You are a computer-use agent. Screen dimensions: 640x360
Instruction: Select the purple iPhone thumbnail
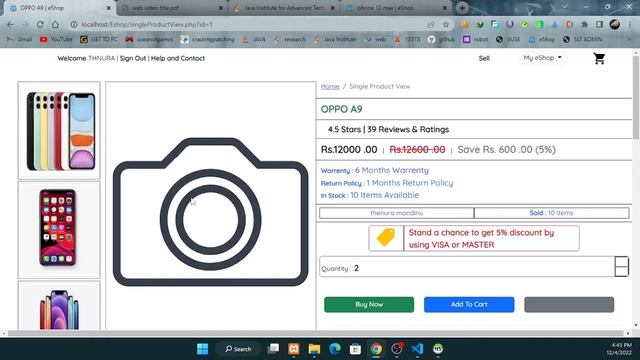point(59,306)
